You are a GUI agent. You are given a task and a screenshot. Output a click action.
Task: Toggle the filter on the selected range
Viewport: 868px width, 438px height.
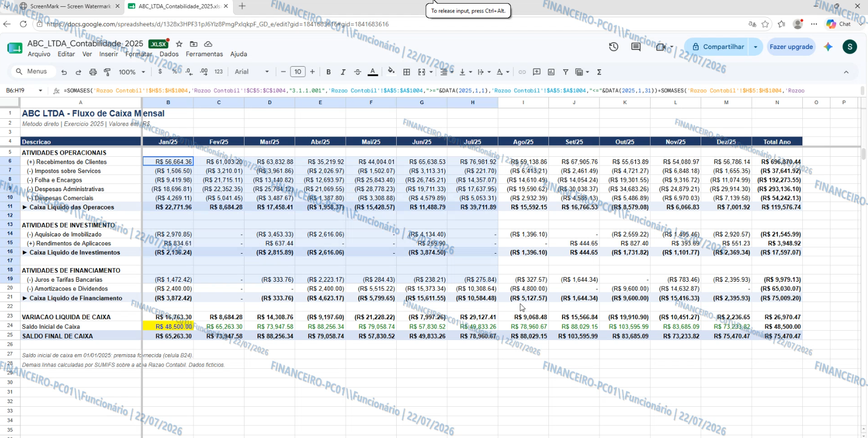(565, 72)
